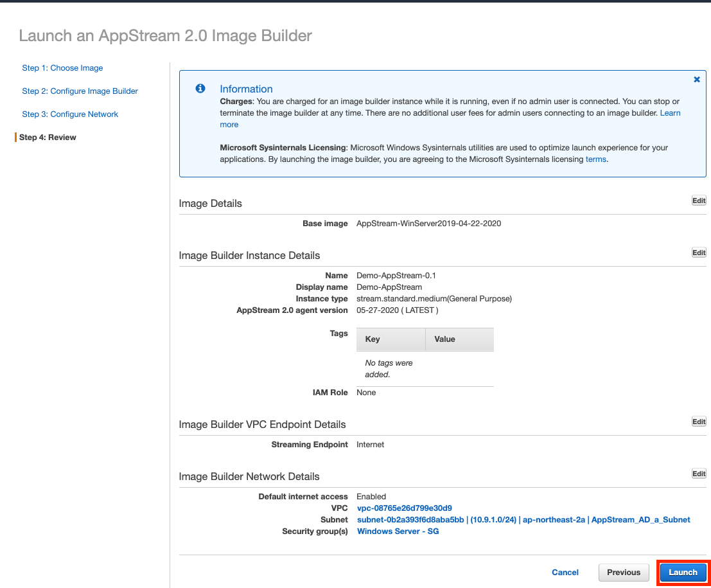The width and height of the screenshot is (711, 588).
Task: Click the page title Launch an AppStream 2.0 Image Builder
Action: (166, 36)
